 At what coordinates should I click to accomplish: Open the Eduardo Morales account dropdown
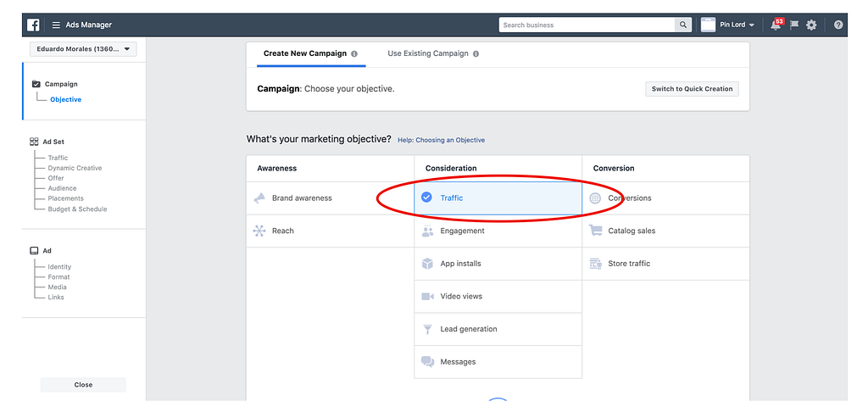(x=82, y=49)
